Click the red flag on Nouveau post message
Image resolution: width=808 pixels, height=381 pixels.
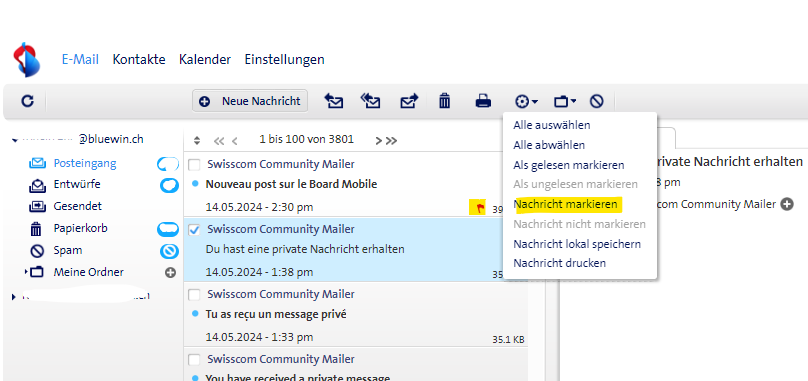[x=481, y=208]
